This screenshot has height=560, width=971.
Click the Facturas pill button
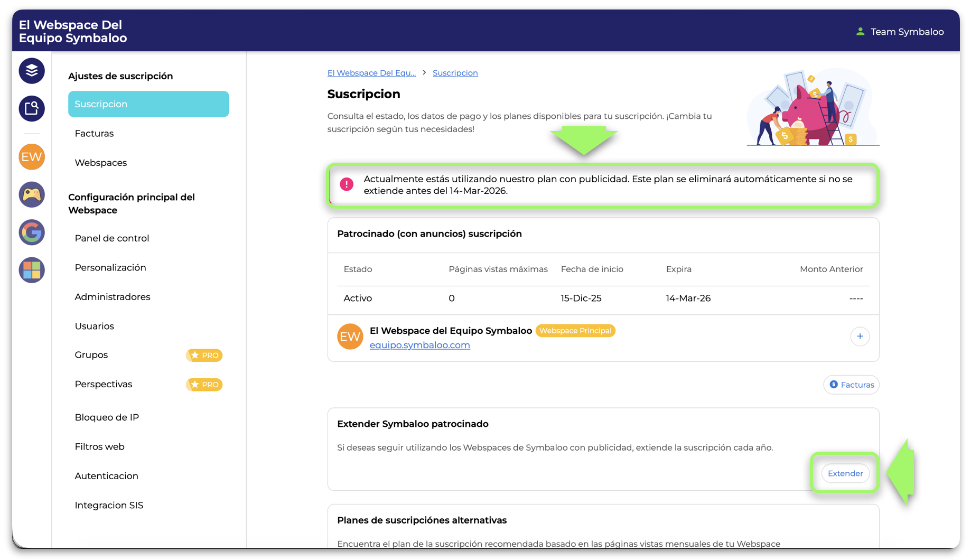(x=852, y=385)
